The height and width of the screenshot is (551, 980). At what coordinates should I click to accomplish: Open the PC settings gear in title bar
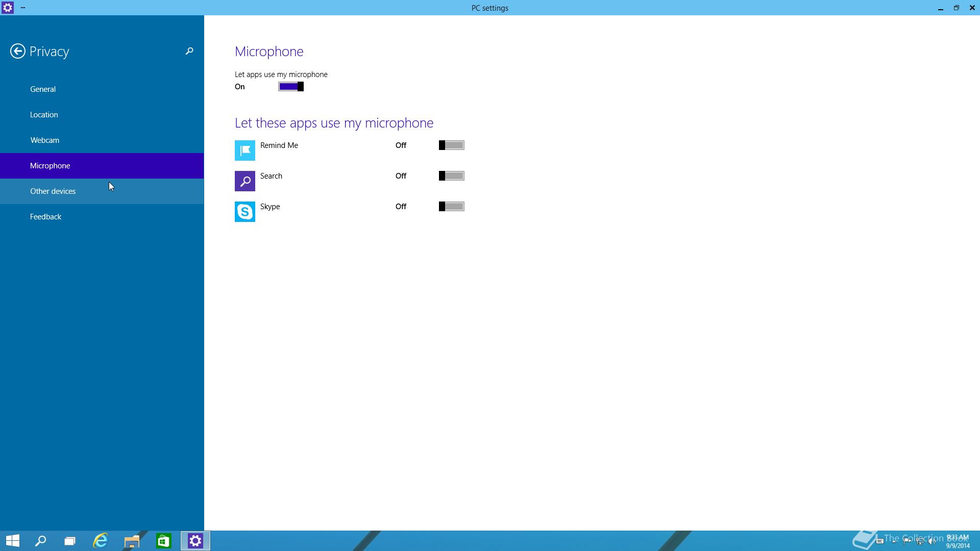point(8,8)
